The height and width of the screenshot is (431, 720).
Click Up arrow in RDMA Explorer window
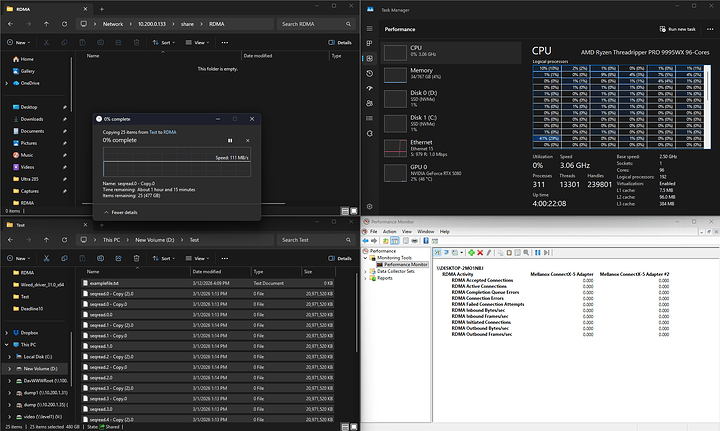coord(46,24)
